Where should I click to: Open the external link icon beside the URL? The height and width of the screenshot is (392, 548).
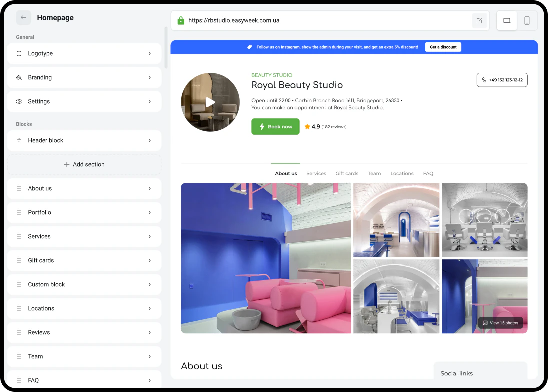(x=479, y=20)
